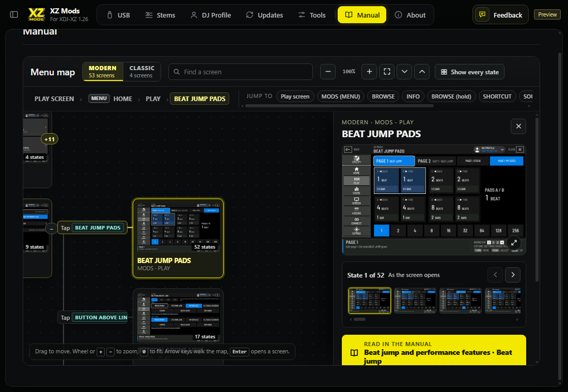This screenshot has height=392, width=568.
Task: Expand the +11 hidden screens badge
Action: click(50, 139)
